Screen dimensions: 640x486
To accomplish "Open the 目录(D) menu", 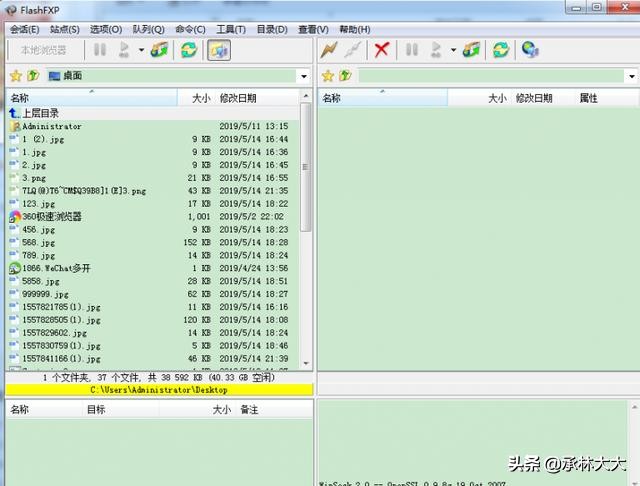I will point(272,29).
